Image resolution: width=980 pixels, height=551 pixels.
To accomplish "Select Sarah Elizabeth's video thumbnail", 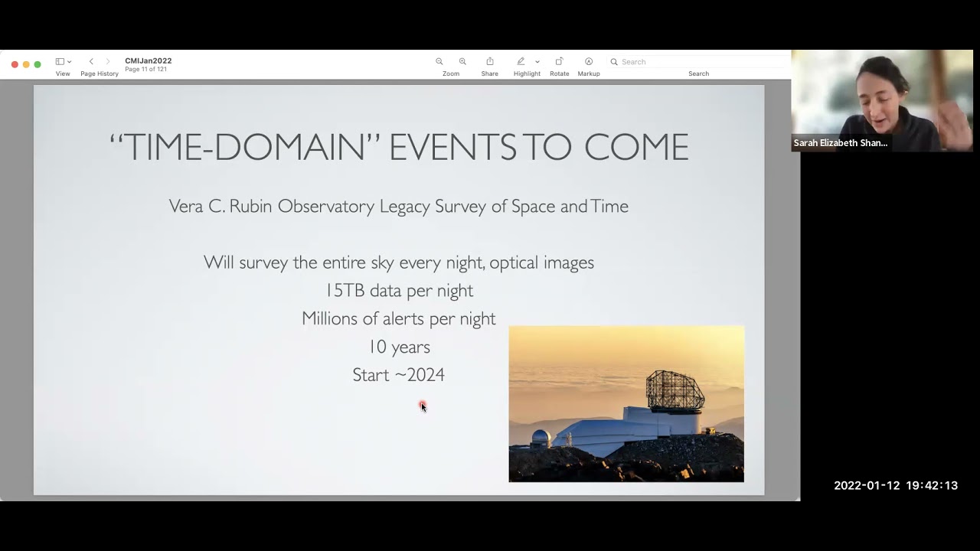I will pos(882,101).
